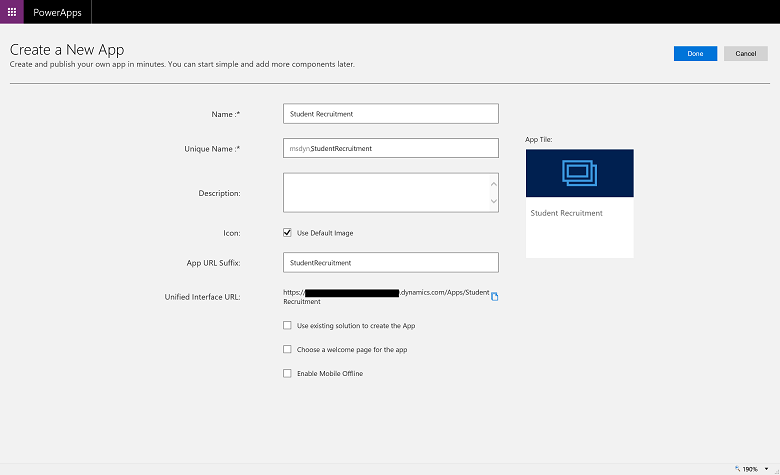Uncheck Use Default Image checkbox
The height and width of the screenshot is (475, 780).
pyautogui.click(x=288, y=233)
